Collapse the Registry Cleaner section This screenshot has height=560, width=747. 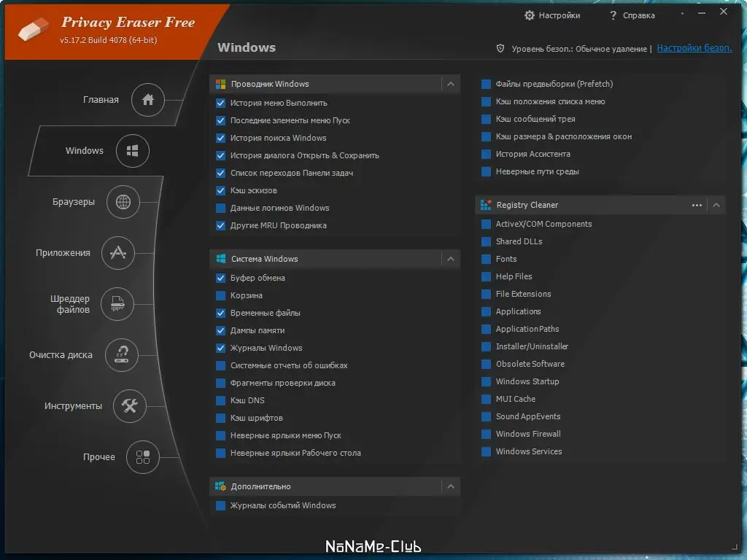tap(716, 205)
